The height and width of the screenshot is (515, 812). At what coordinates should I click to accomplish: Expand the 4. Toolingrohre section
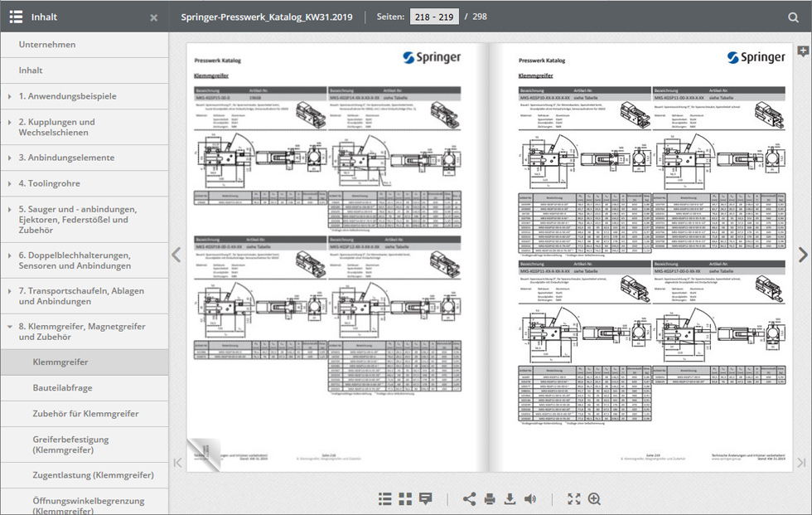point(10,183)
